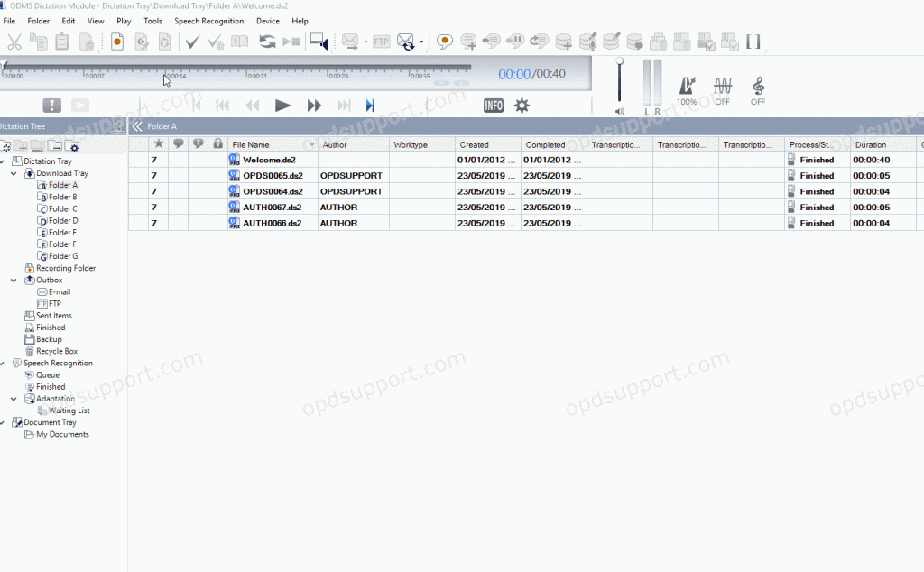Select the New Dictation icon
This screenshot has height=572, width=924.
pos(116,41)
